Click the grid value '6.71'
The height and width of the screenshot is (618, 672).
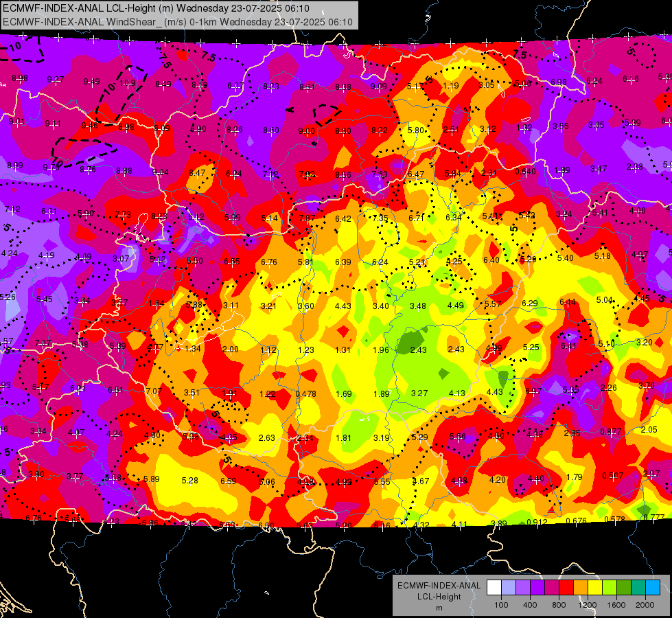(416, 218)
